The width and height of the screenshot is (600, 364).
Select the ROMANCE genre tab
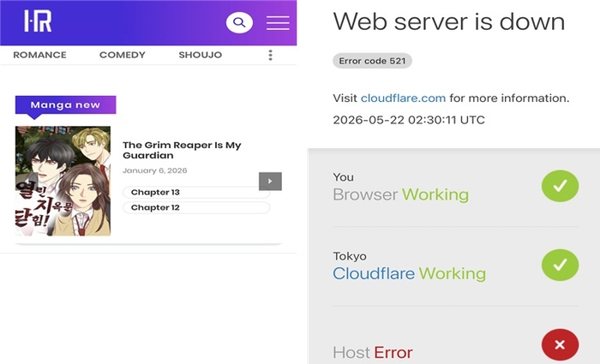39,55
